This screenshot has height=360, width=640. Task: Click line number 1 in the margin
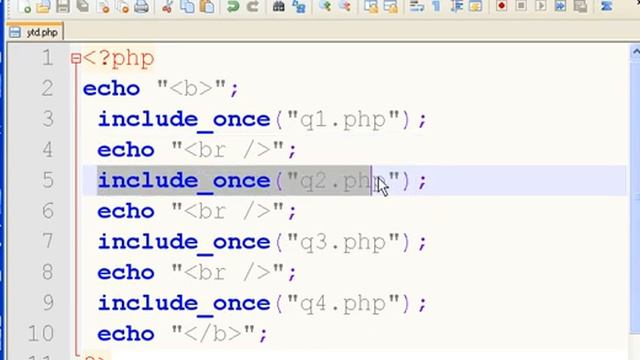coord(47,58)
